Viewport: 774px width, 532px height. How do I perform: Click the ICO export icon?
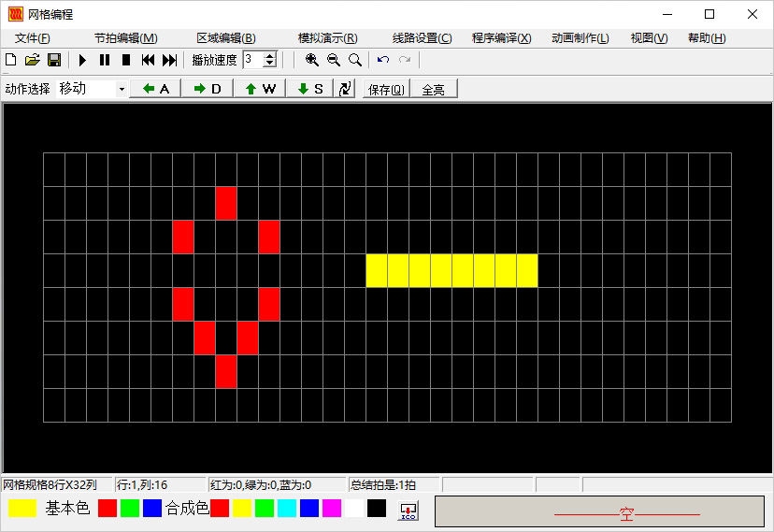(x=408, y=510)
